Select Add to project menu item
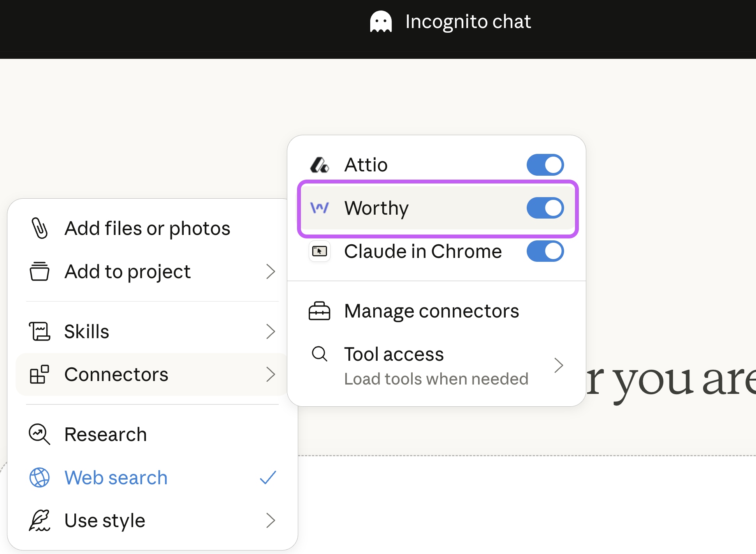This screenshot has height=554, width=756. click(153, 272)
